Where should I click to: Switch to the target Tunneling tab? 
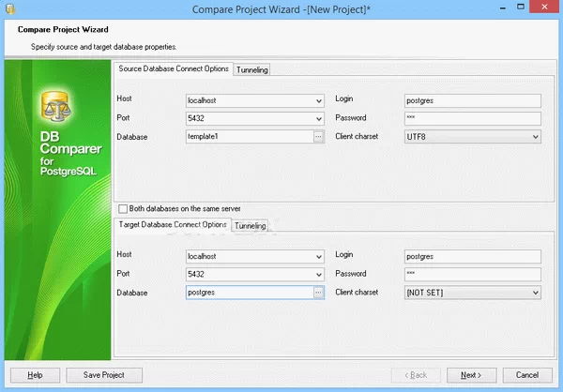(x=251, y=225)
